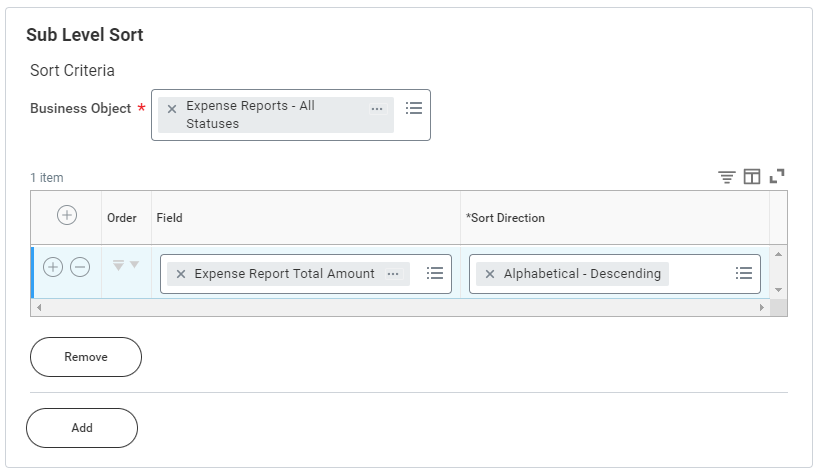This screenshot has width=819, height=474.
Task: Click the Remove button
Action: 86,357
